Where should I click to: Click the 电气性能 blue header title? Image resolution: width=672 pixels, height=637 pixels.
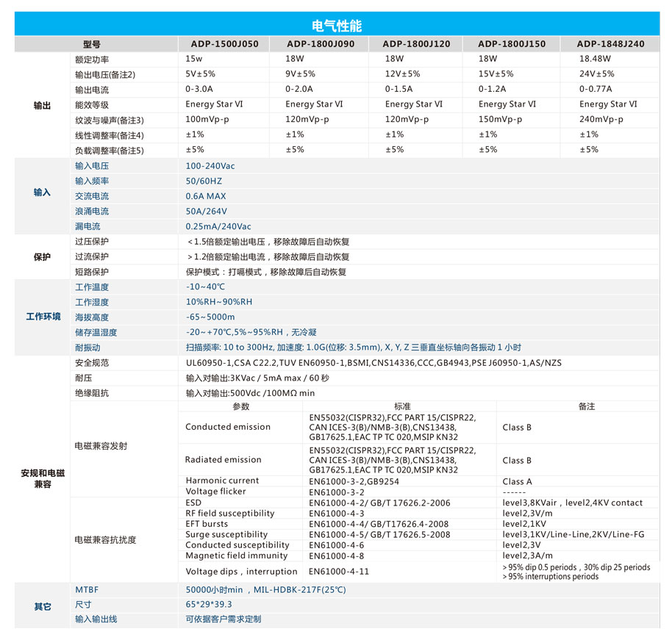(337, 26)
